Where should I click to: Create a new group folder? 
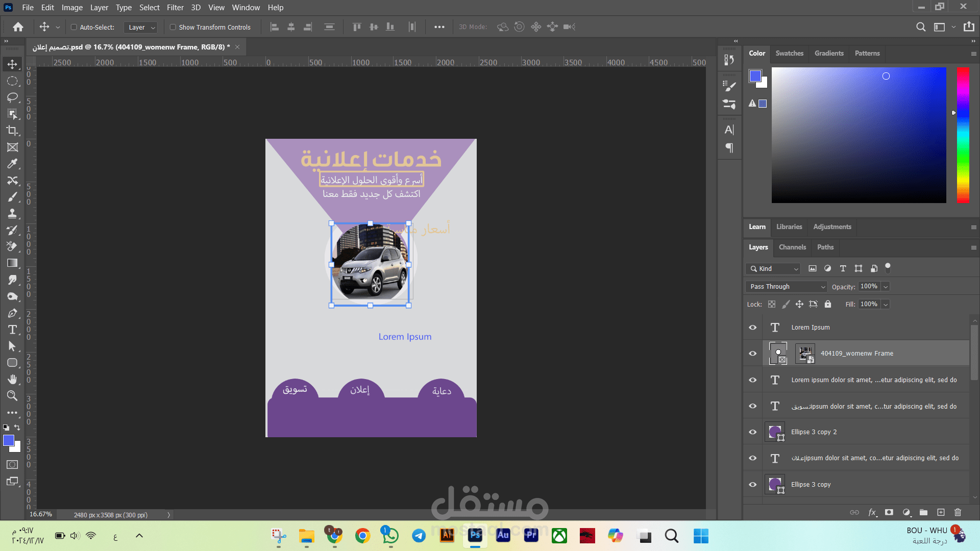coord(923,512)
